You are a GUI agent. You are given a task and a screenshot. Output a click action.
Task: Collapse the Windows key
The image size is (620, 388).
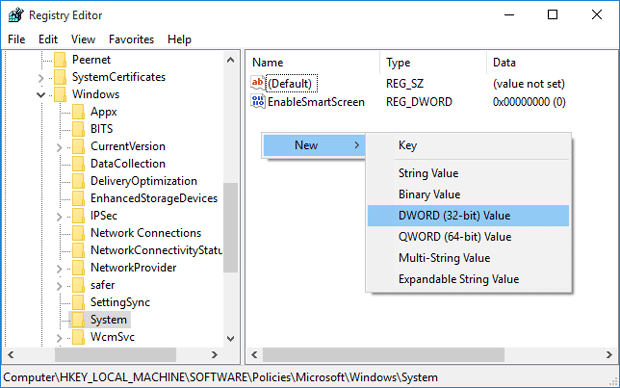(x=41, y=95)
